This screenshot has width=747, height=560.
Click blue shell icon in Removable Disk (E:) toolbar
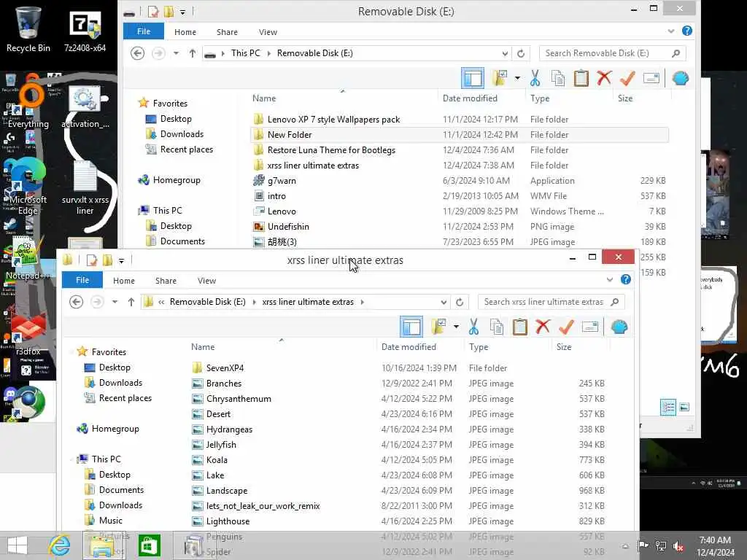point(681,78)
